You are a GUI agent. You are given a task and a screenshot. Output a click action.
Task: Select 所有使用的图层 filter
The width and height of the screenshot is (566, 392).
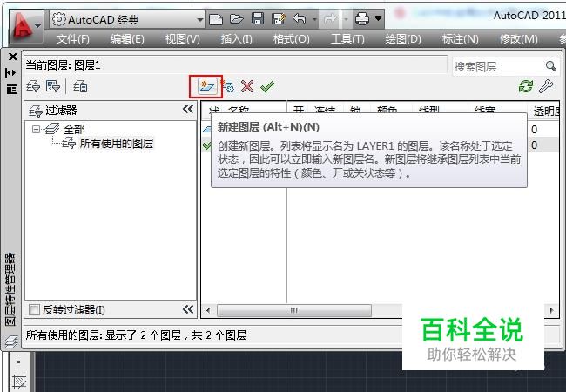click(116, 144)
